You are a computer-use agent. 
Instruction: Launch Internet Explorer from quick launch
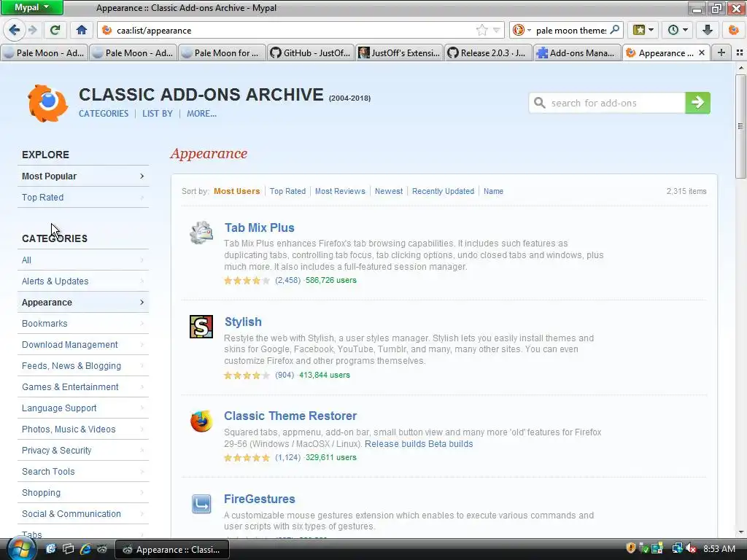85,549
